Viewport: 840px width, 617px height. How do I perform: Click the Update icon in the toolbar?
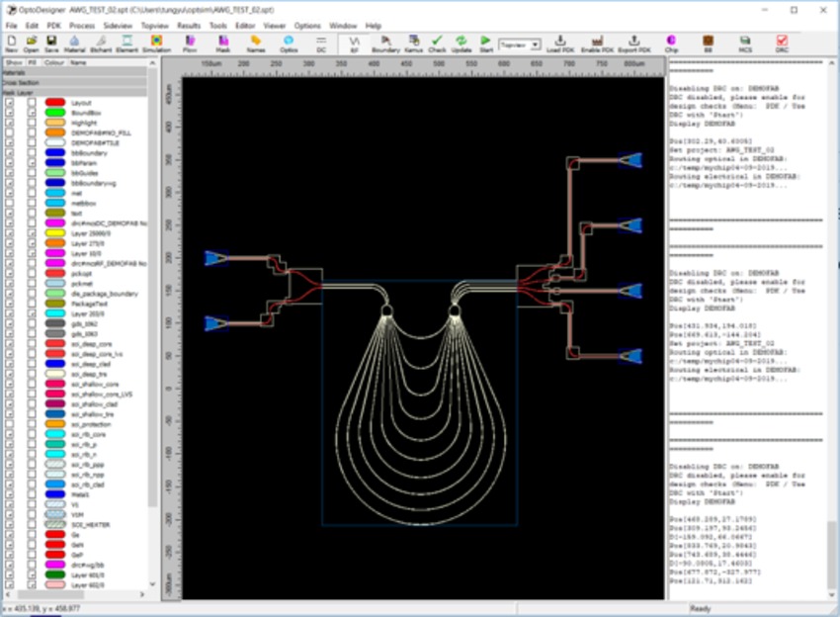point(460,41)
